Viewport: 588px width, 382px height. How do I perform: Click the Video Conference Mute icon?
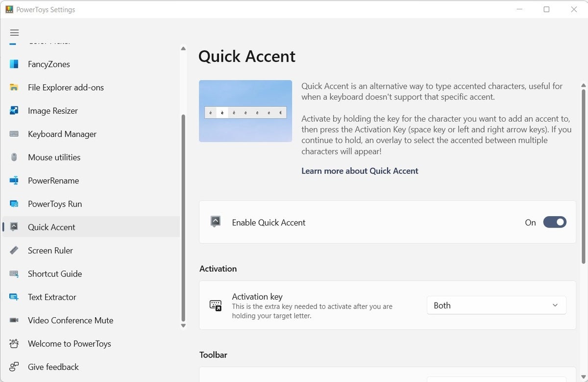[14, 320]
